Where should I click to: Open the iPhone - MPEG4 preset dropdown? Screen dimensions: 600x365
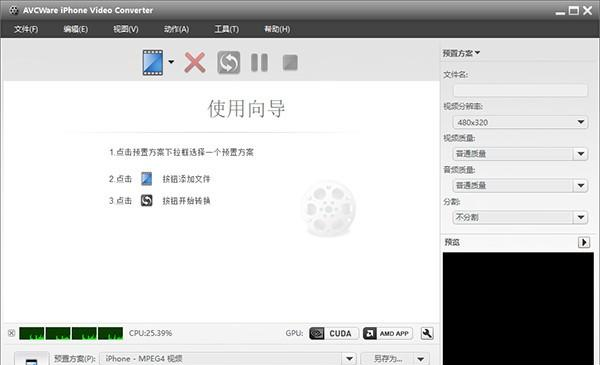pyautogui.click(x=228, y=359)
